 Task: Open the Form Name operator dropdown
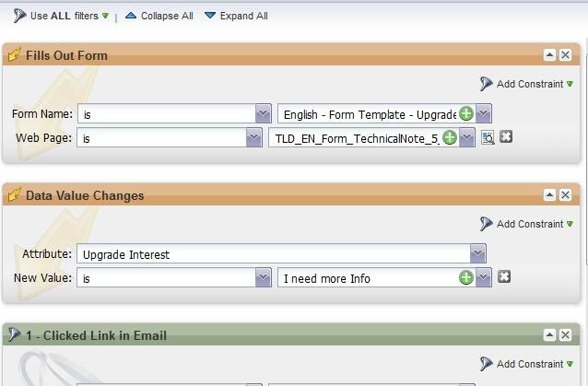pos(263,114)
